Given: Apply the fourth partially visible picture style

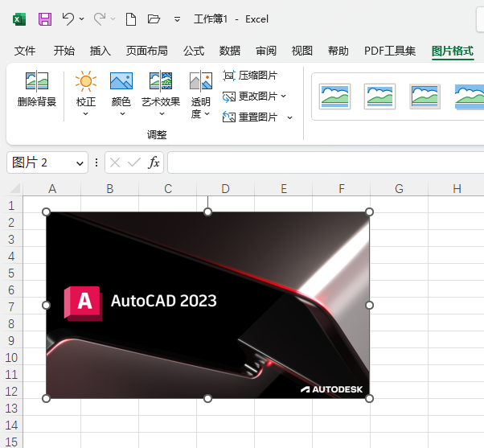Looking at the screenshot, I should [470, 97].
